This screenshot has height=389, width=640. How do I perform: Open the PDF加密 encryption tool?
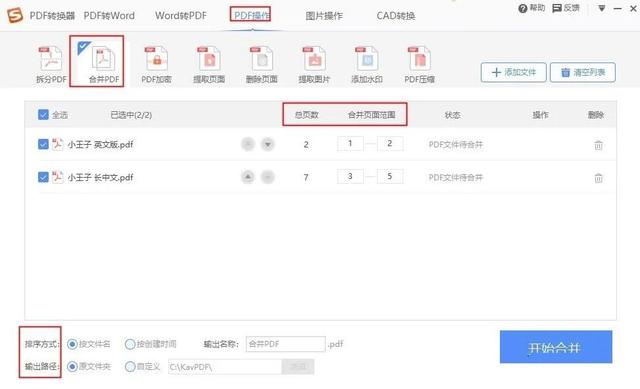[x=156, y=64]
